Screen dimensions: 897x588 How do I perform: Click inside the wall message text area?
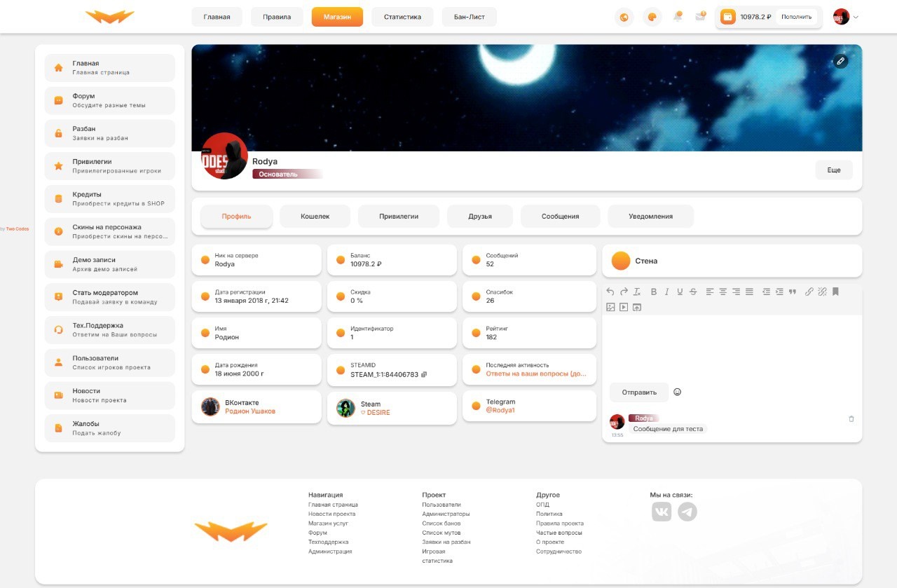click(732, 347)
